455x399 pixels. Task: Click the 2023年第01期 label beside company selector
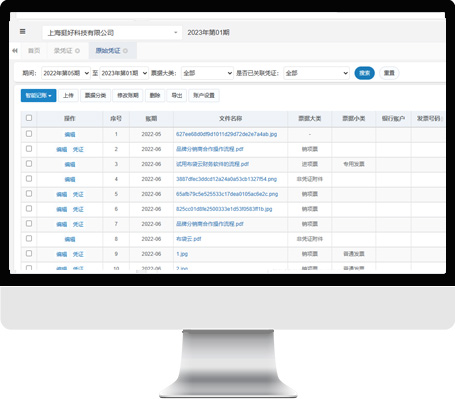tap(208, 33)
